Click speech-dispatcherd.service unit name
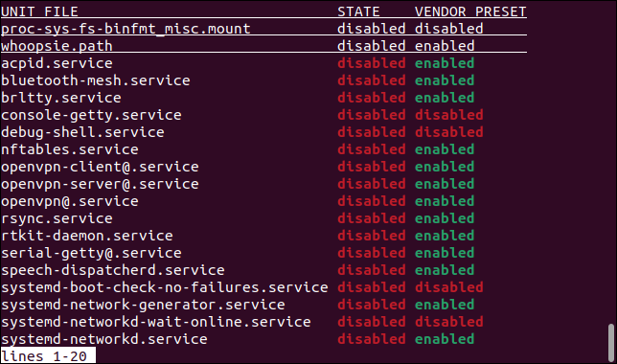Screen dimensions: 617x364 [113, 270]
